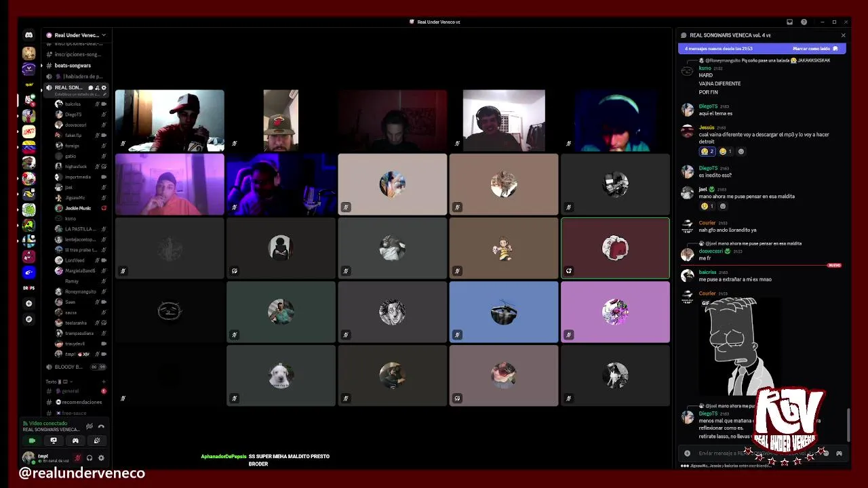Focus video tile with white cap man

coord(170,121)
